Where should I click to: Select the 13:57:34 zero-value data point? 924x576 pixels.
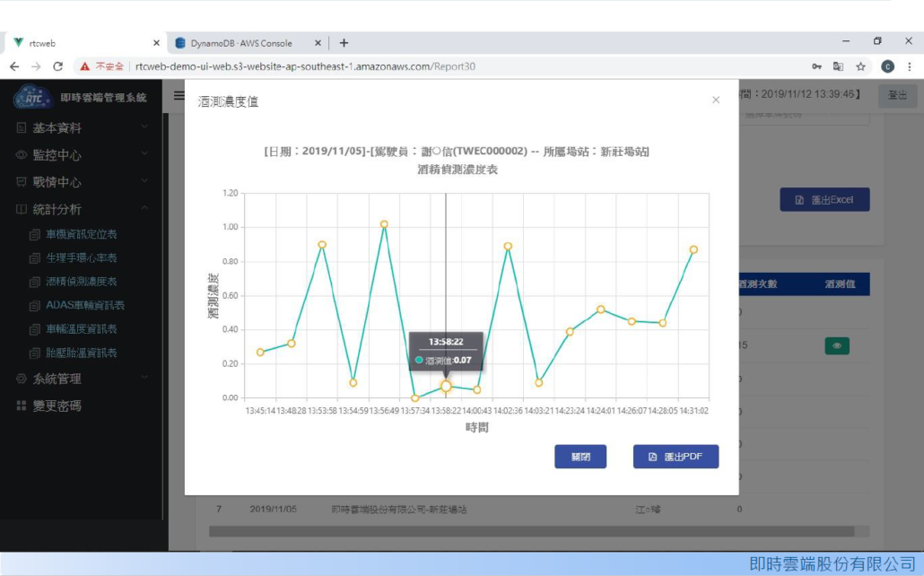414,398
